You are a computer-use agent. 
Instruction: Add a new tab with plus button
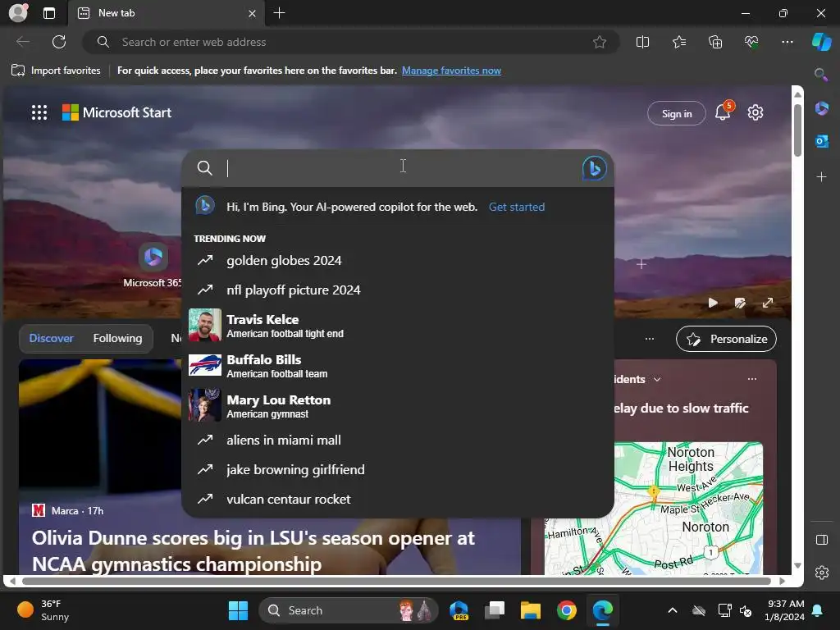click(279, 13)
